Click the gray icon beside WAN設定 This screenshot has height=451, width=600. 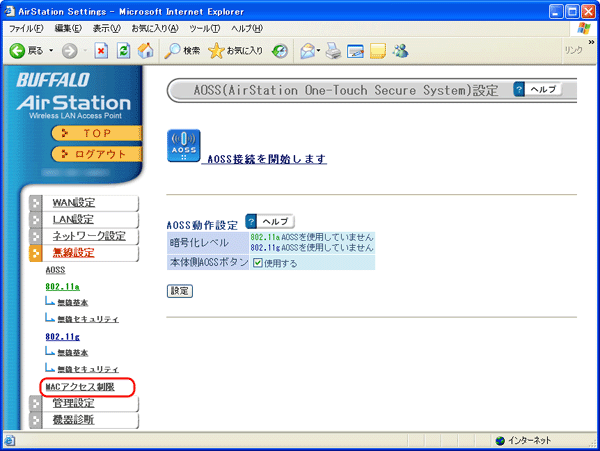click(x=36, y=203)
